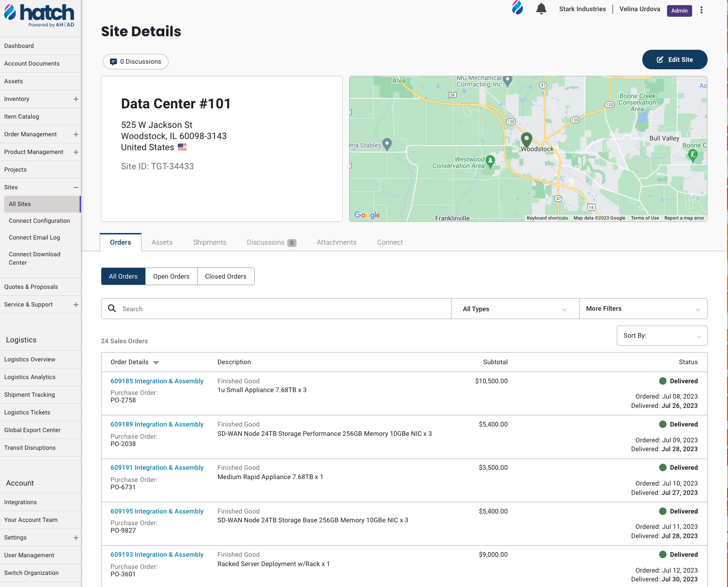Image resolution: width=728 pixels, height=587 pixels.
Task: Sort by Order Details arrow
Action: (x=156, y=362)
